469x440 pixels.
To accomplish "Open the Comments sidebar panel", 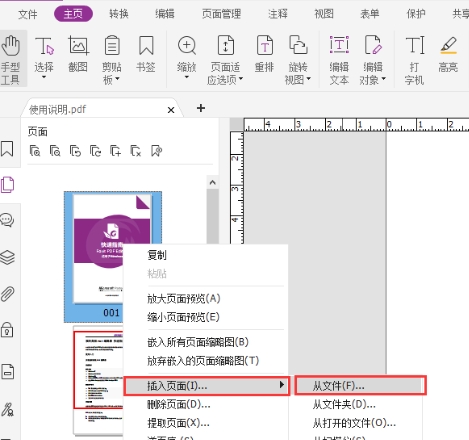I will 7,220.
